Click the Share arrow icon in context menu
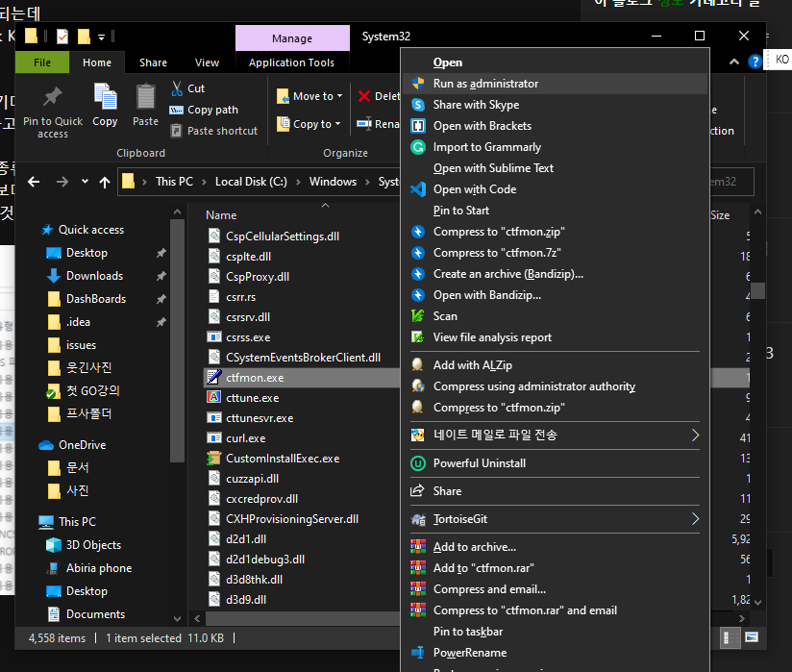The width and height of the screenshot is (792, 672). (x=417, y=490)
